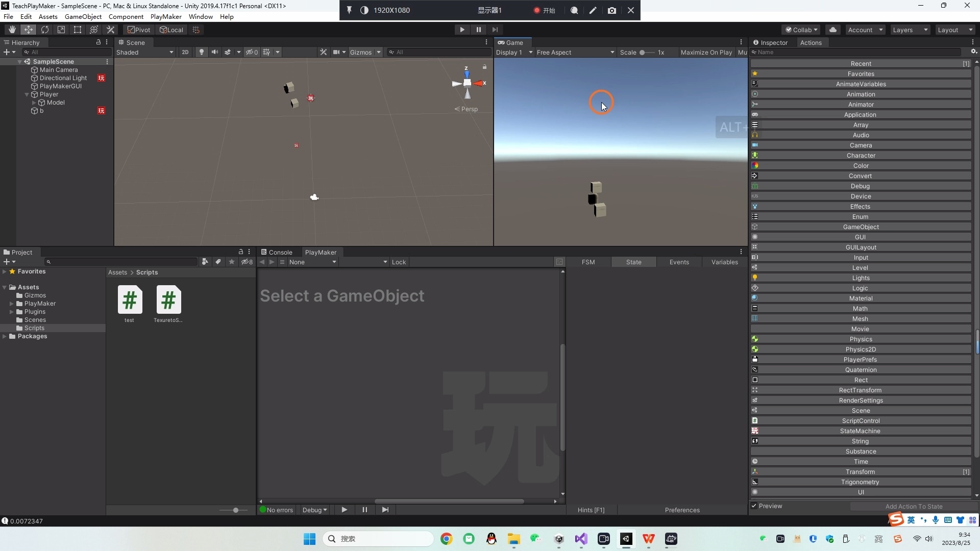Toggle scene lighting bulb icon
This screenshot has height=551, width=980.
point(202,52)
